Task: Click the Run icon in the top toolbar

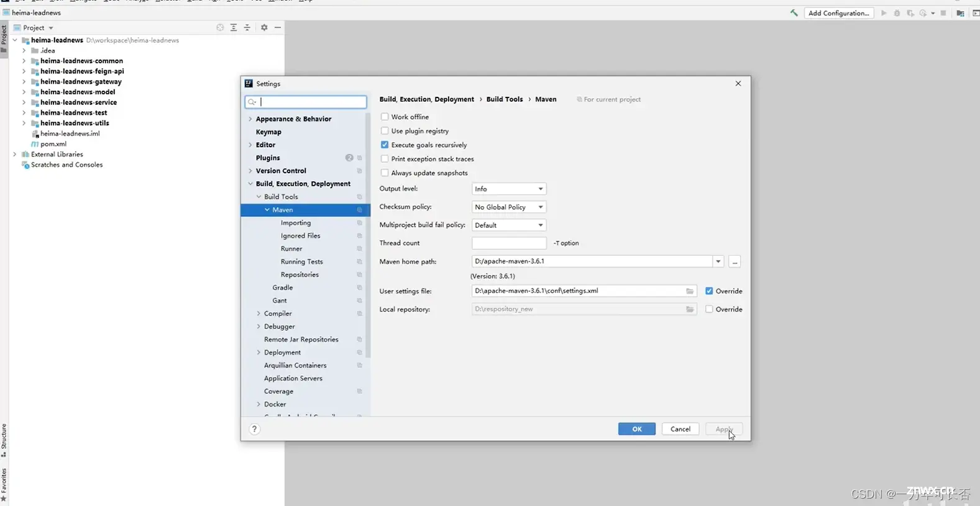Action: (x=884, y=13)
